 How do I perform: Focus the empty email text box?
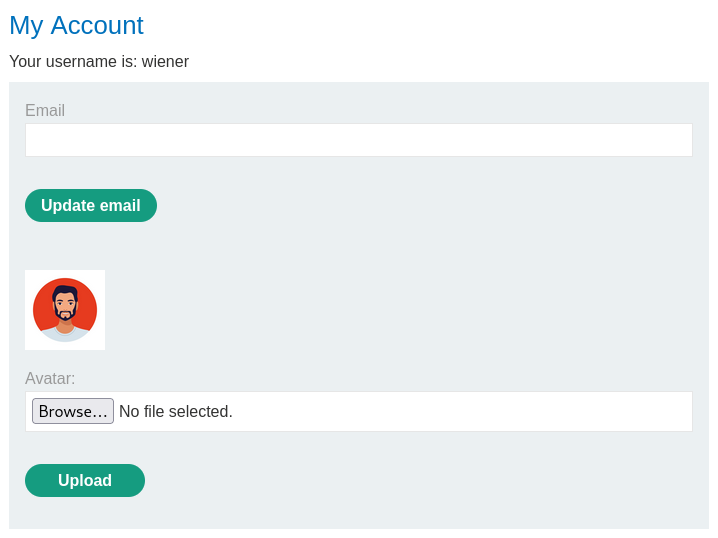359,140
